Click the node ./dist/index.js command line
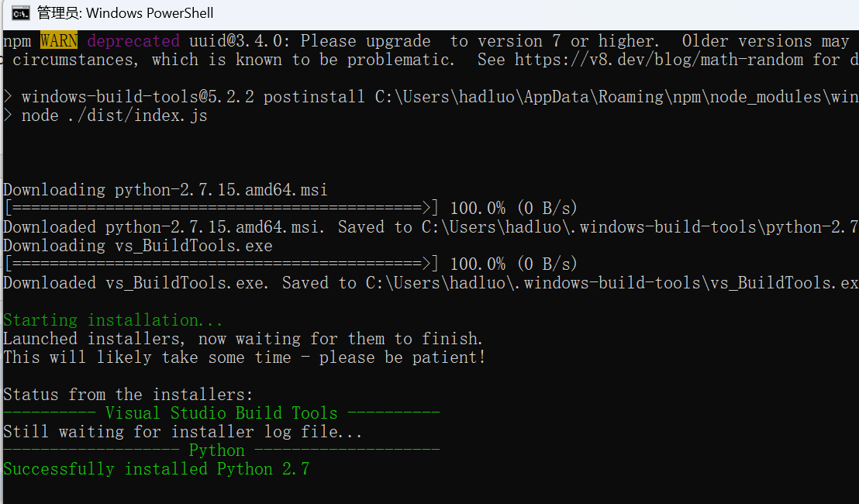 [115, 116]
